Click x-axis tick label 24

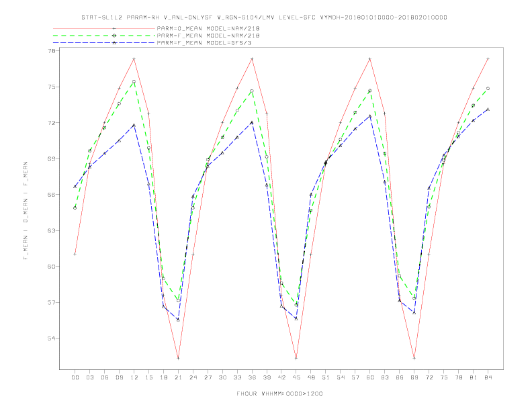(193, 377)
